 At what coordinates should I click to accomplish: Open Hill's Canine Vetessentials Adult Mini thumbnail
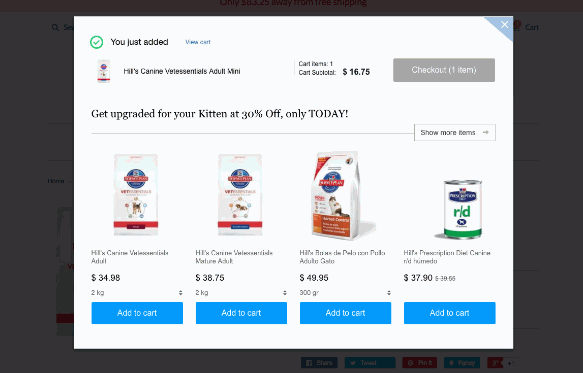click(104, 71)
